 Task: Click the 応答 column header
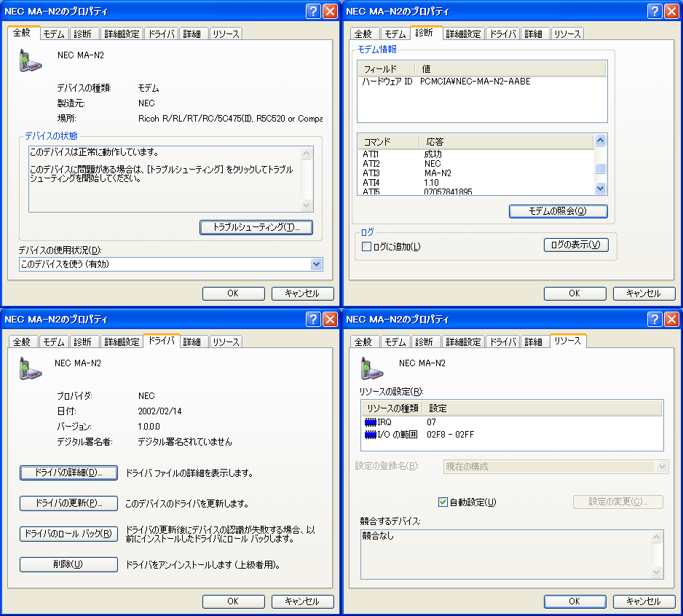[507, 141]
